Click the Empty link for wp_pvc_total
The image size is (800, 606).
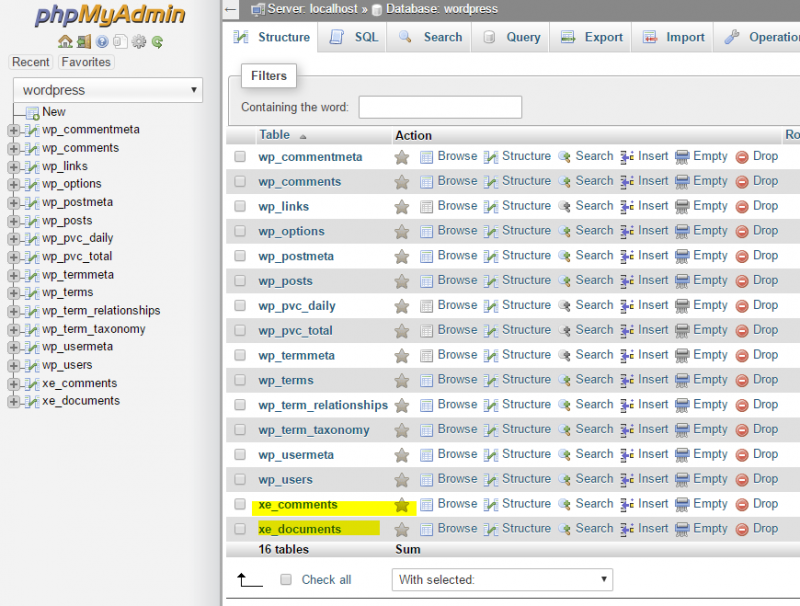click(710, 330)
